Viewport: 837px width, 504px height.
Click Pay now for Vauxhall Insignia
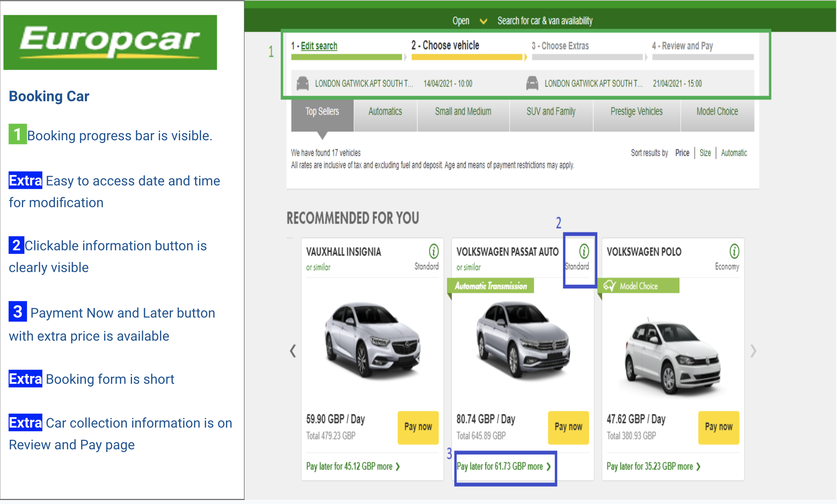click(418, 427)
